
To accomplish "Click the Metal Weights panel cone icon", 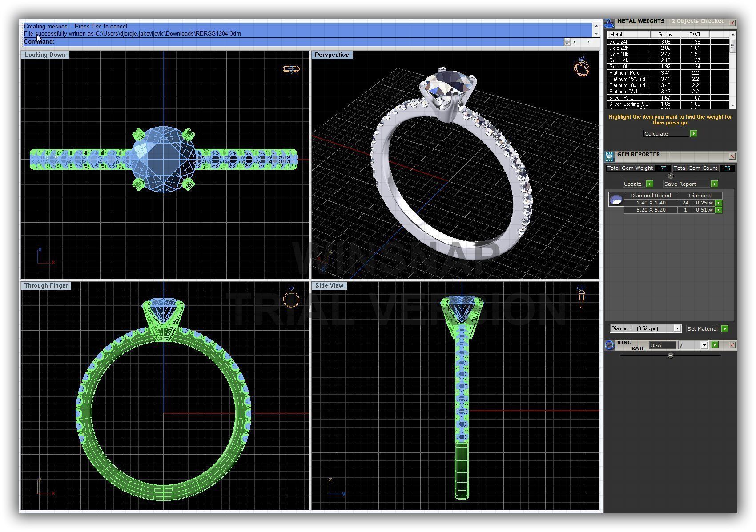I will [x=609, y=23].
